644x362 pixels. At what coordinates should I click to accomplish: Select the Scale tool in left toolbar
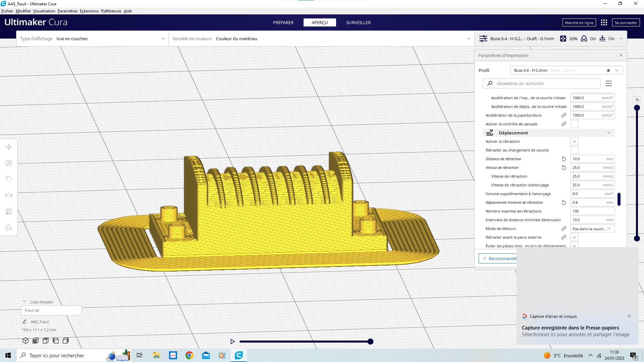9,163
